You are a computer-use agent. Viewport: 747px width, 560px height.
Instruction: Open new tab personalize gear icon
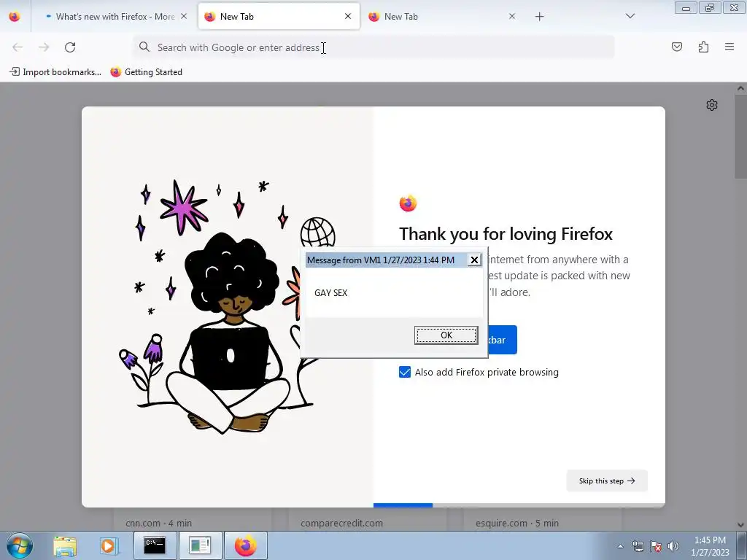712,105
